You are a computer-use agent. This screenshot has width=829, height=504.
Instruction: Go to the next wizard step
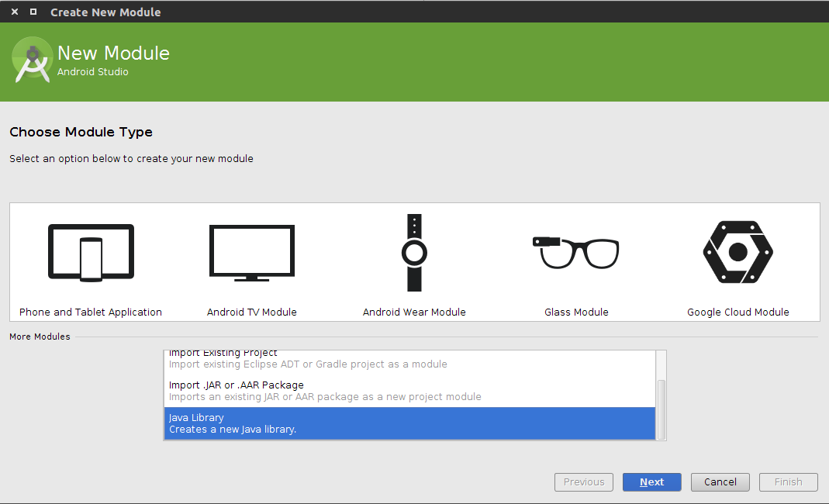652,482
